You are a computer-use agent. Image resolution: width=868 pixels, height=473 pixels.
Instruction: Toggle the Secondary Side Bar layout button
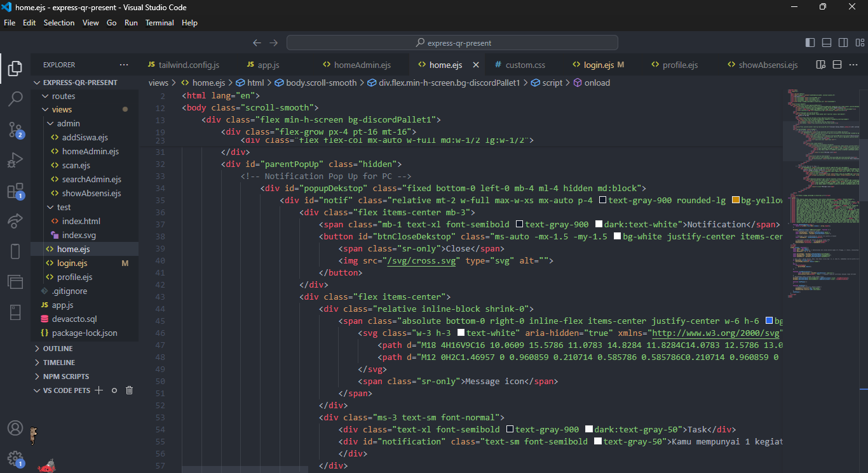[843, 43]
